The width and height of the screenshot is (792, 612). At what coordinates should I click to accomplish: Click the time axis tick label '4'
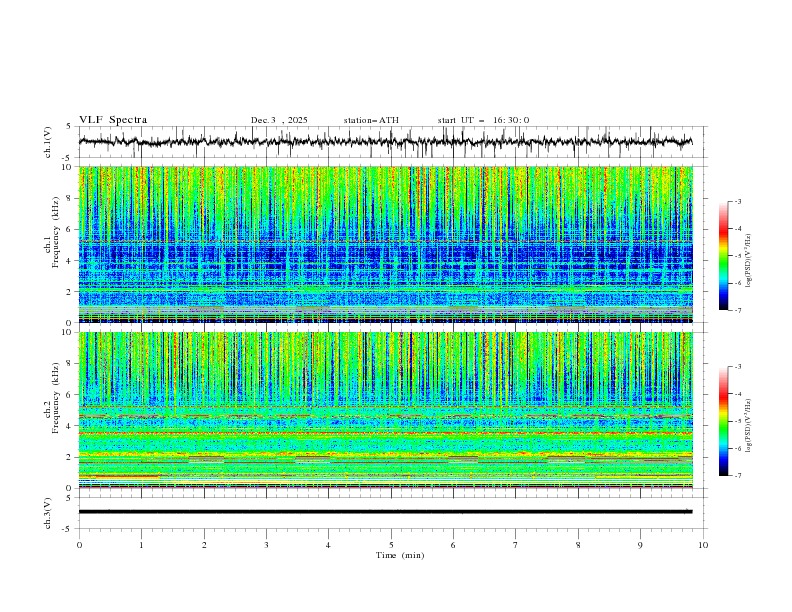(x=328, y=545)
